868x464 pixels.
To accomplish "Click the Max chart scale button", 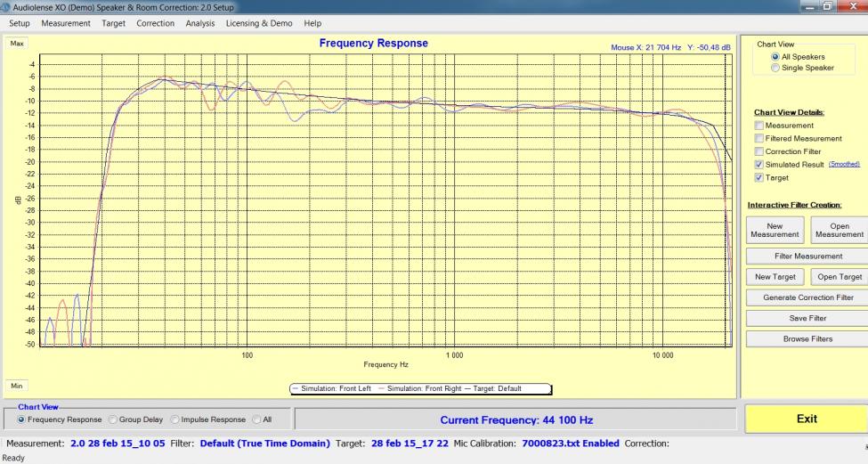I will pyautogui.click(x=17, y=43).
